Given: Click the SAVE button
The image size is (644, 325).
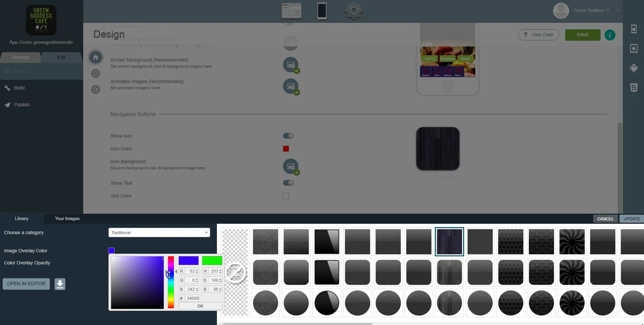Looking at the screenshot, I should click(x=582, y=35).
